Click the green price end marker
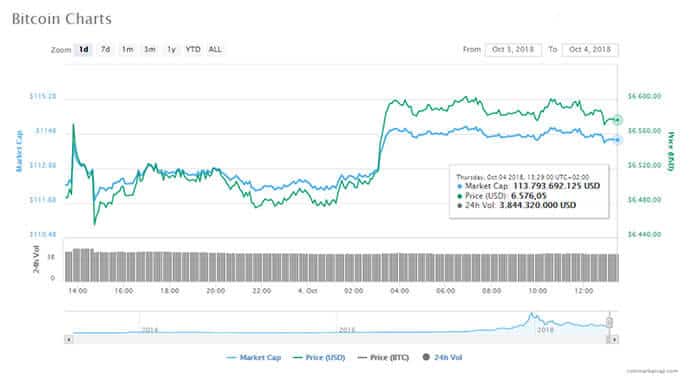 [617, 120]
